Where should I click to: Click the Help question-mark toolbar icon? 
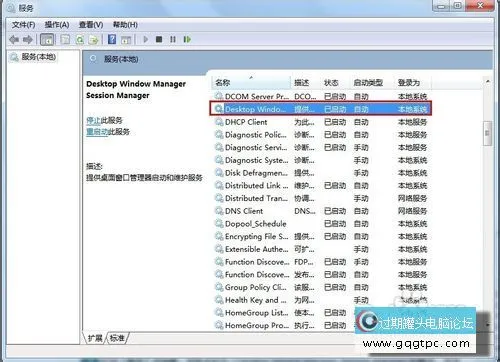point(112,39)
